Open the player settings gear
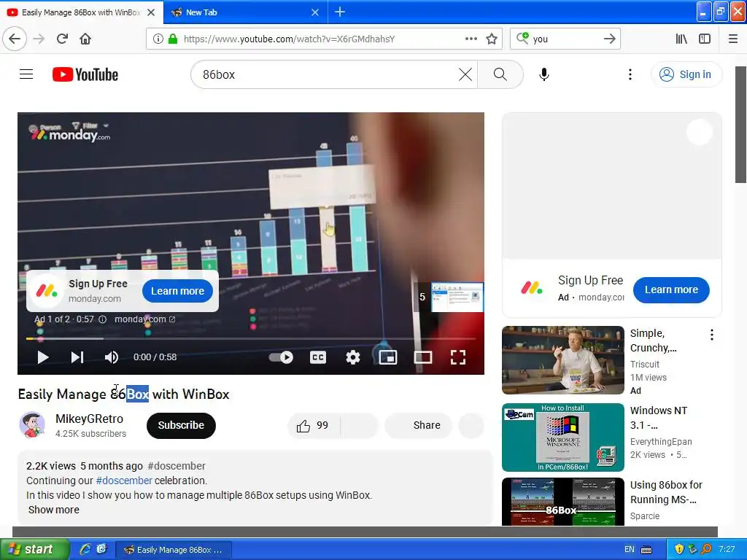The width and height of the screenshot is (747, 560). [x=352, y=357]
